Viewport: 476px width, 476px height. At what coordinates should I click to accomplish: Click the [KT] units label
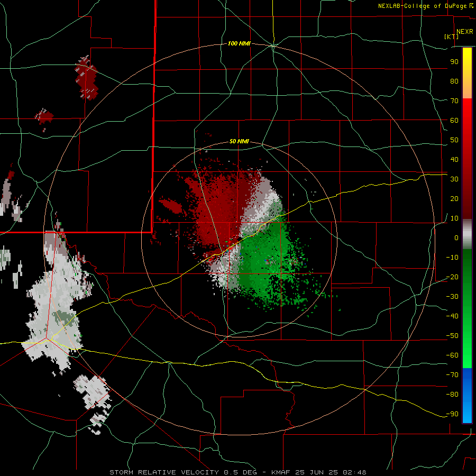452,36
